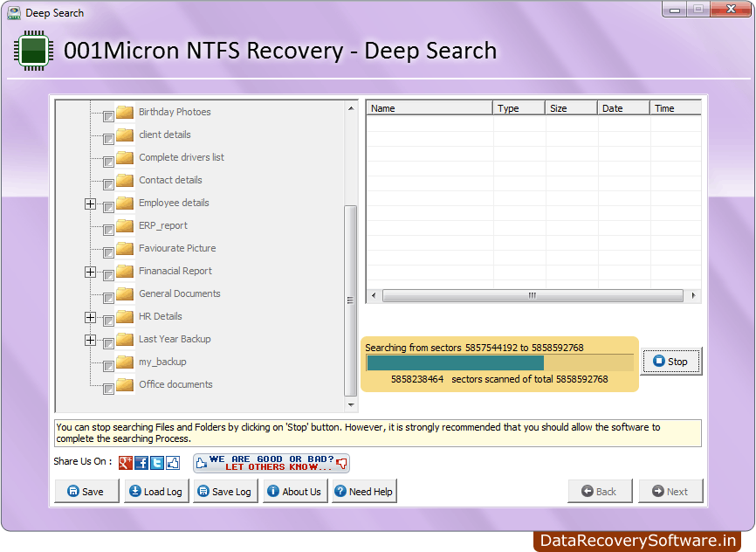Sort file list by Size column
756x552 pixels.
571,108
